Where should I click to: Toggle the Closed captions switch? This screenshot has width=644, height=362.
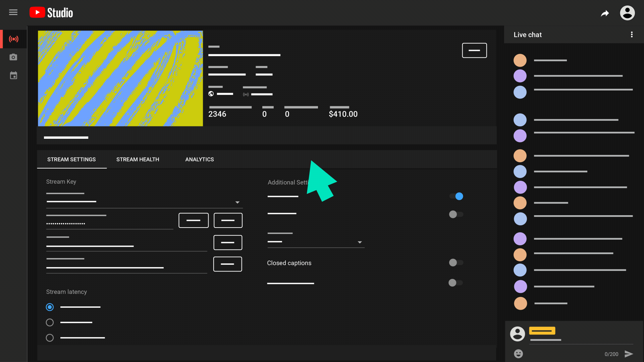[x=456, y=262]
